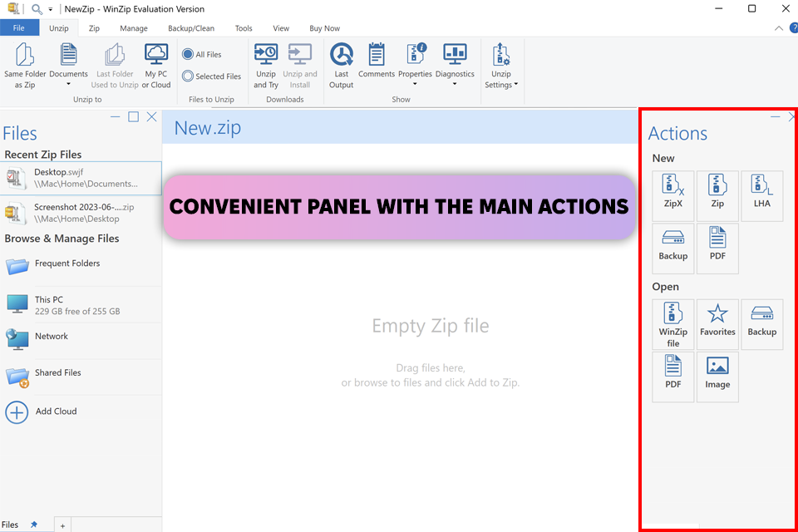
Task: Click the search magnifier in title bar
Action: point(37,9)
